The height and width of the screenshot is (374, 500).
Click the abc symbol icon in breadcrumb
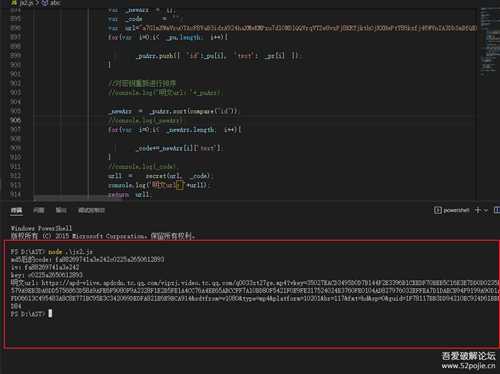click(x=45, y=3)
